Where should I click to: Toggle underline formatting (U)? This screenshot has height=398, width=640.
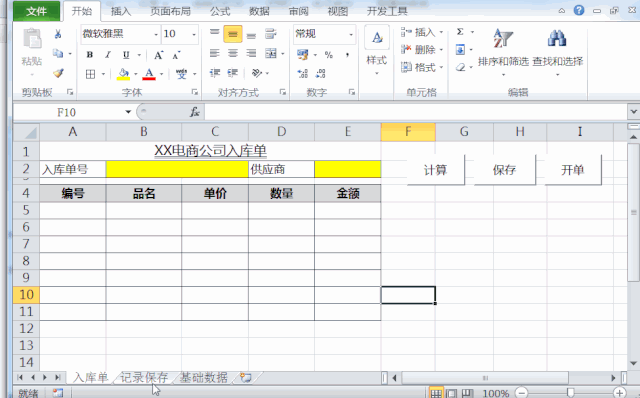[x=126, y=54]
